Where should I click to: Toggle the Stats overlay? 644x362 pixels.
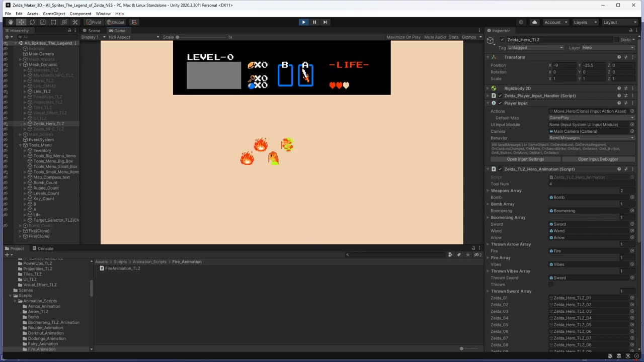(454, 37)
